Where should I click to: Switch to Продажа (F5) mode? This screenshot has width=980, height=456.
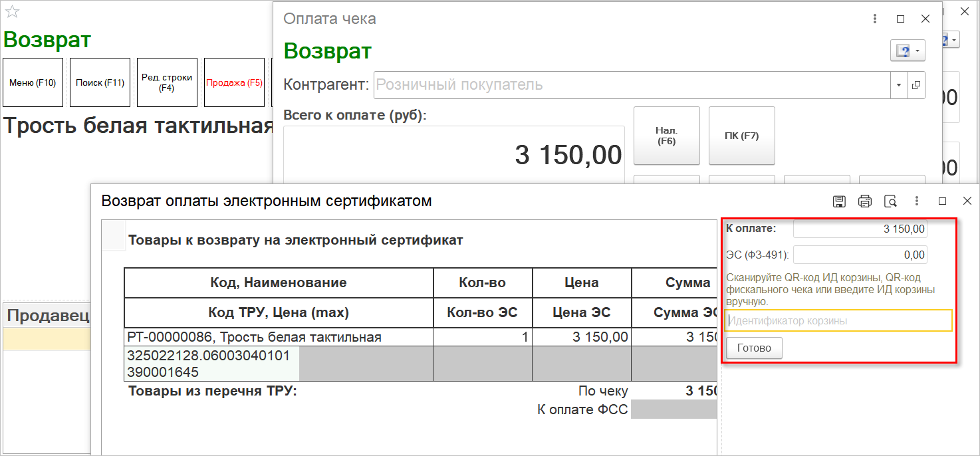[234, 83]
